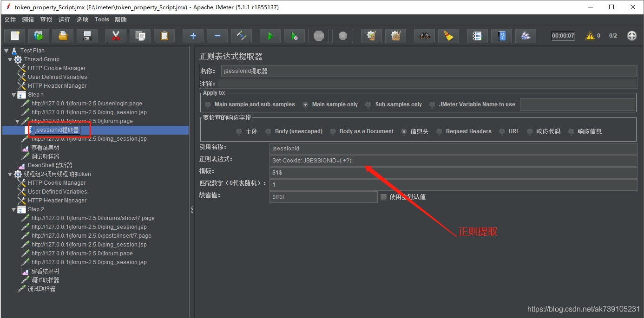The width and height of the screenshot is (644, 318).
Task: Click the blue Help book icon
Action: [501, 35]
